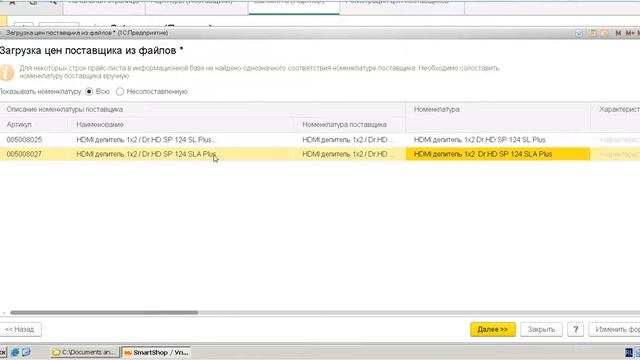The image size is (640, 360).
Task: Click the language indicator in system tray
Action: point(629,352)
